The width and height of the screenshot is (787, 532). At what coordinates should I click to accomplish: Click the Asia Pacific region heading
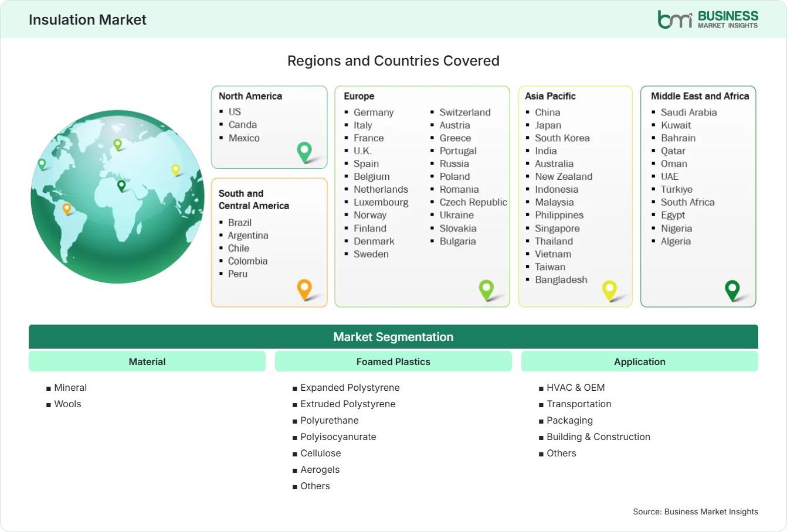click(550, 96)
